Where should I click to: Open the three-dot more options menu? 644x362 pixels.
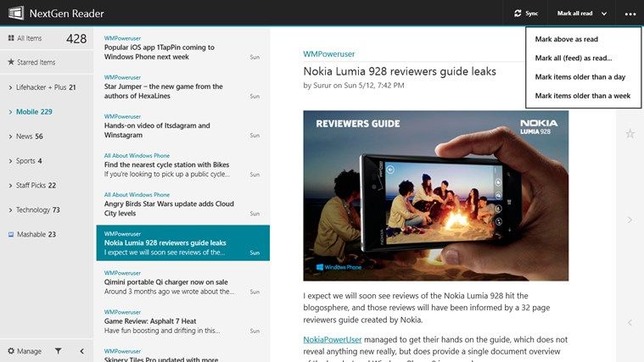coord(630,14)
